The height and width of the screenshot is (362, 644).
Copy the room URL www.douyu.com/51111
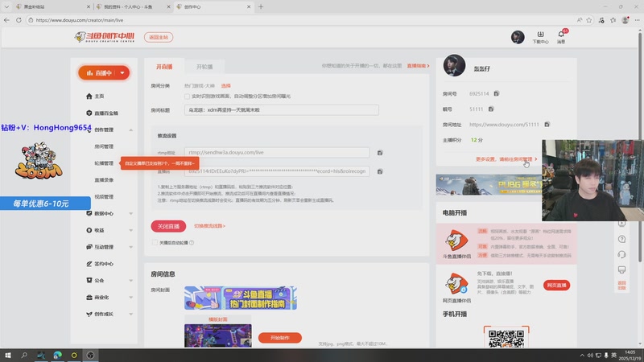[x=547, y=125]
